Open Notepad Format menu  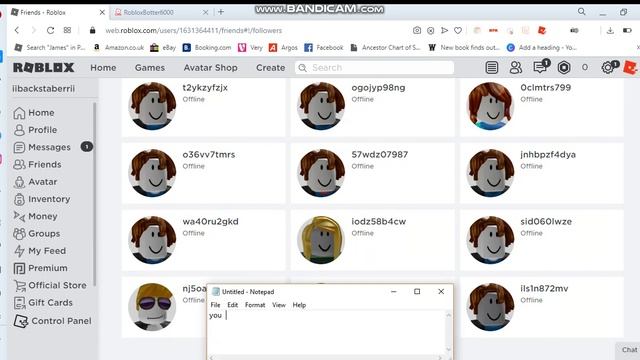point(255,305)
